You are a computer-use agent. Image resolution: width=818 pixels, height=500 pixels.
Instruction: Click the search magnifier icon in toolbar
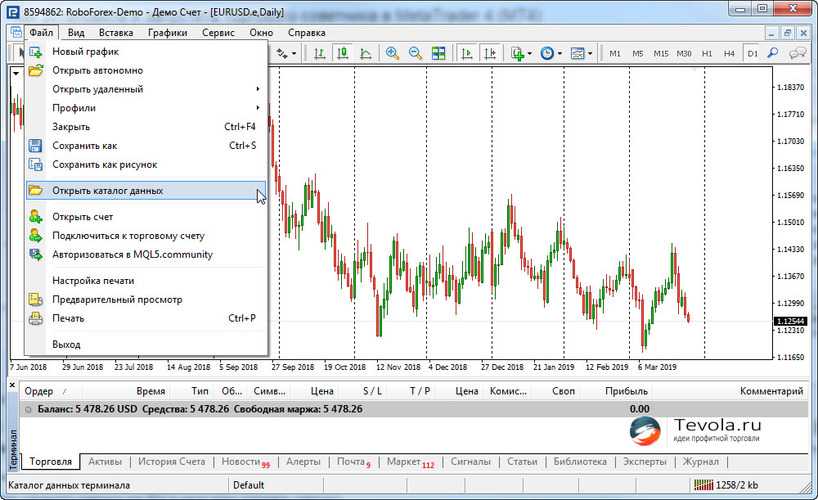775,53
